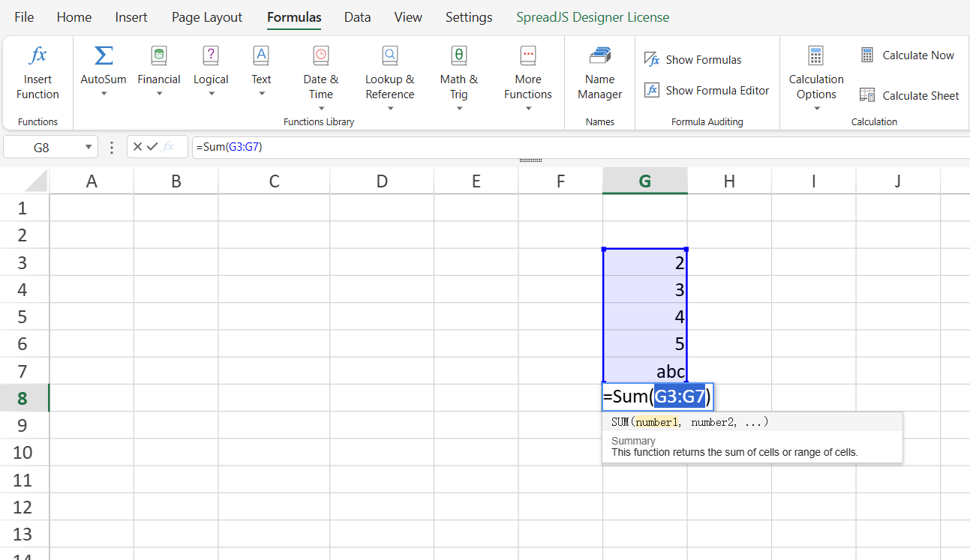Click the Calculate Sheet label
This screenshot has height=560, width=970.
click(x=920, y=95)
